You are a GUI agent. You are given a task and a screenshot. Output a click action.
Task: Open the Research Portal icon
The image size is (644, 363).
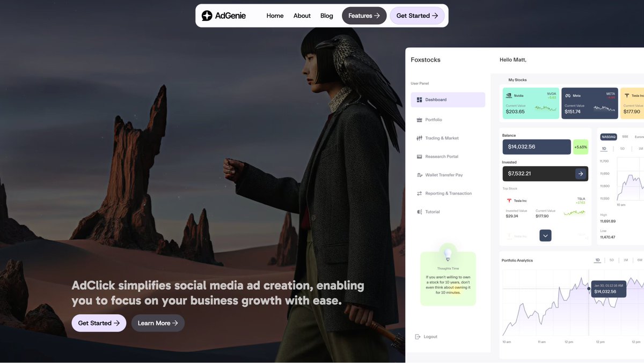pos(420,156)
